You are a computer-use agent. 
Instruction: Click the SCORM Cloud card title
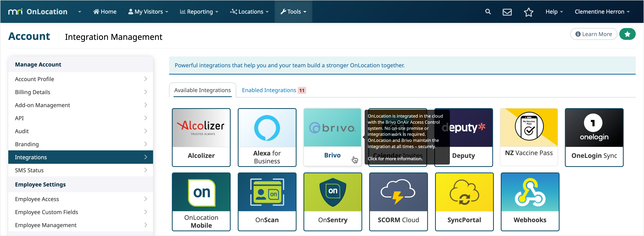[x=398, y=220]
